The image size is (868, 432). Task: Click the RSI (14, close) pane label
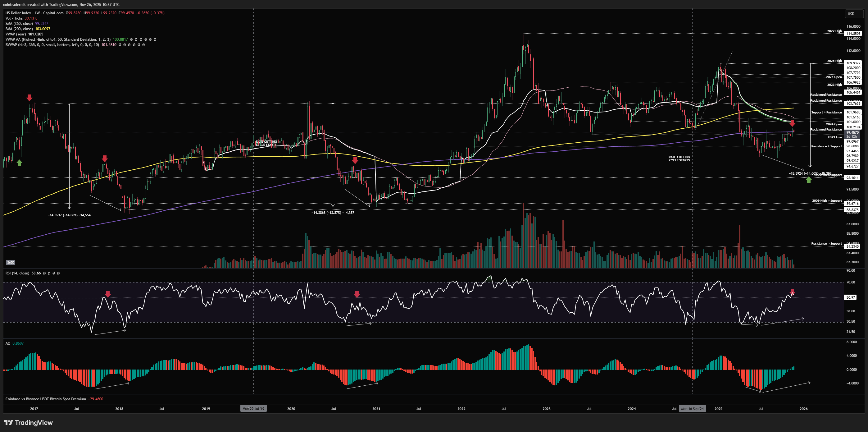pyautogui.click(x=17, y=273)
